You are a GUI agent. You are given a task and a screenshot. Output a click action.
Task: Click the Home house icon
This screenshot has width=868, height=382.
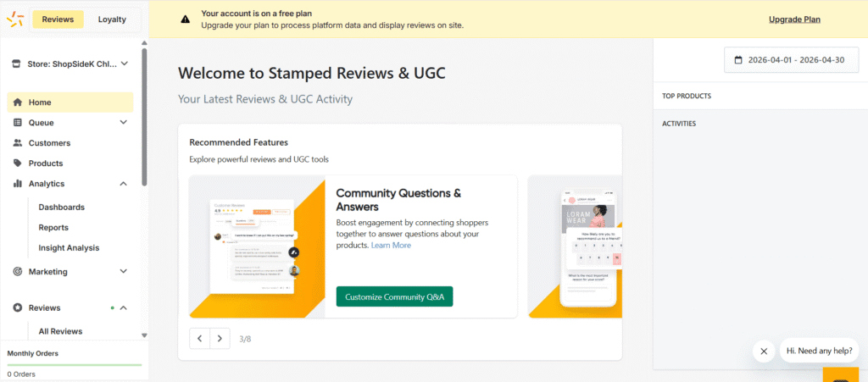click(18, 102)
